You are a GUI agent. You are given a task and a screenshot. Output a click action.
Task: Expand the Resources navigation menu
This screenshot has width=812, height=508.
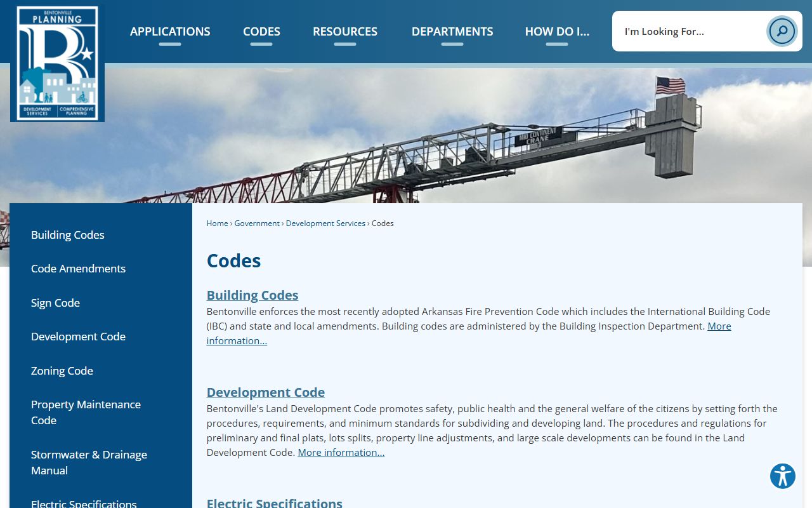[344, 32]
